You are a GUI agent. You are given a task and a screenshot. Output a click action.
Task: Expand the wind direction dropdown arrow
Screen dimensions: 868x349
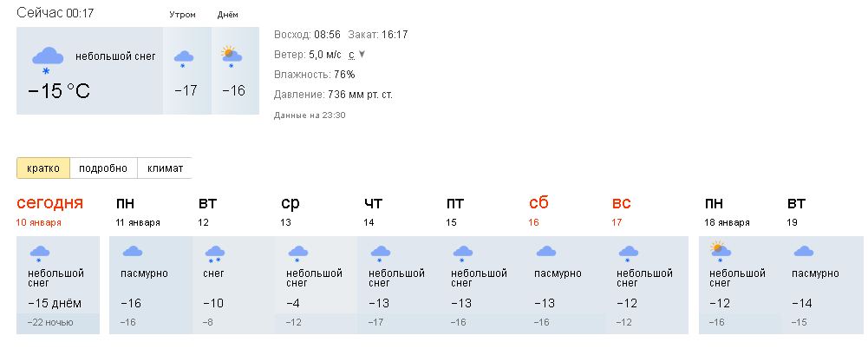pyautogui.click(x=362, y=55)
